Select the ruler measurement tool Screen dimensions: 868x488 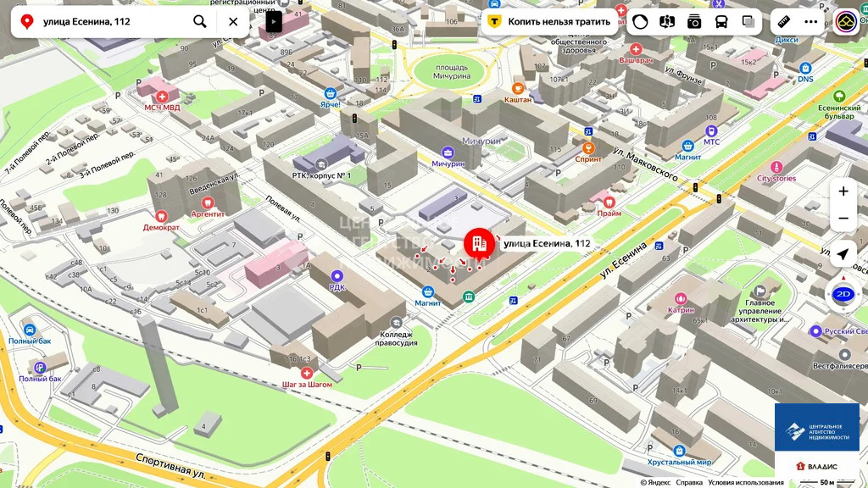pos(784,21)
